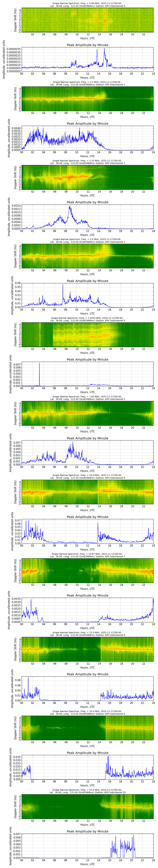Select the 25.0 MHz Doppler spectrogram image
158x868 pixels.
pyautogui.click(x=87, y=807)
